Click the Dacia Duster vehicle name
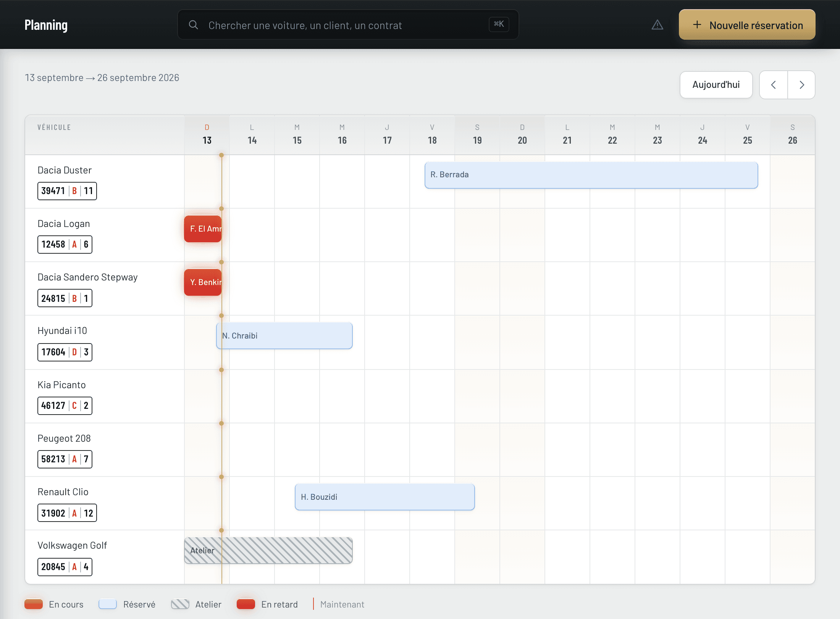840x619 pixels. (x=65, y=170)
